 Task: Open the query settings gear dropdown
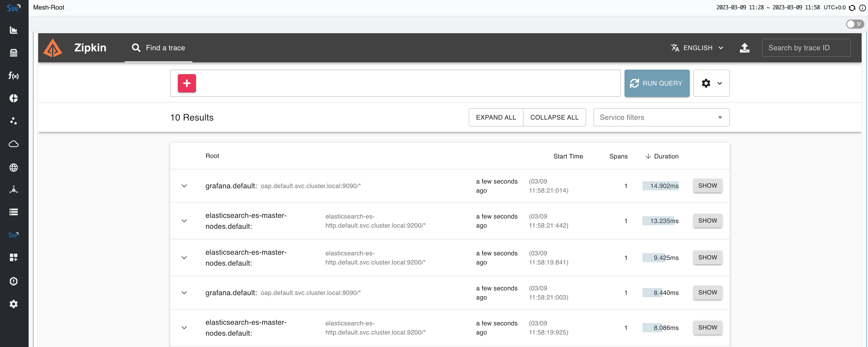point(711,83)
